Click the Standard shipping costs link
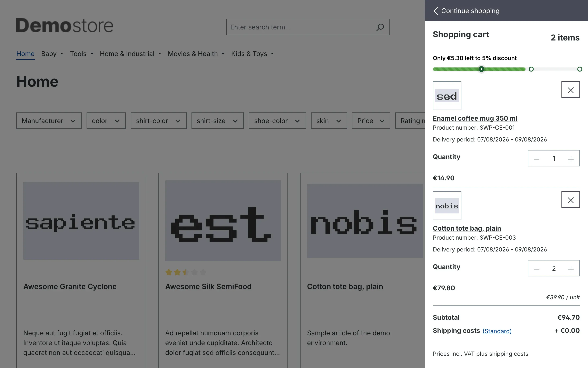Image resolution: width=588 pixels, height=368 pixels. [x=497, y=331]
